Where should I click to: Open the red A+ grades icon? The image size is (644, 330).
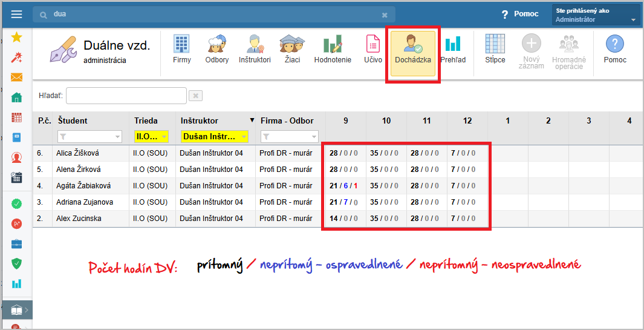coord(16,224)
